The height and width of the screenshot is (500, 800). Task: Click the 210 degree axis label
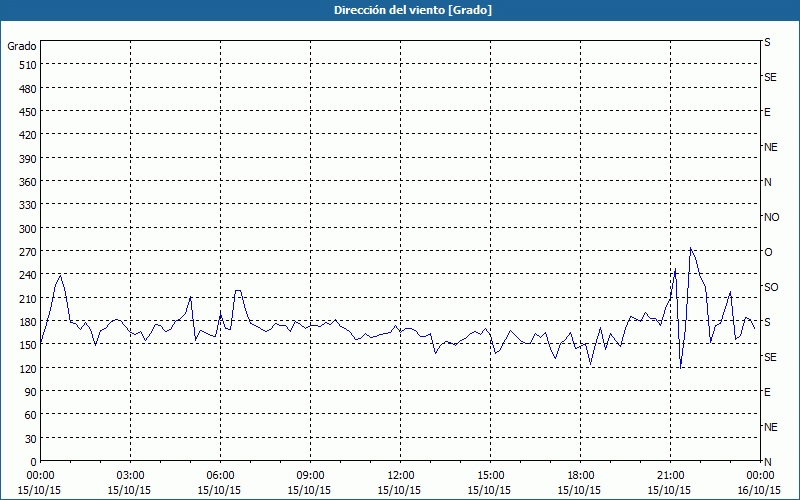(28, 299)
